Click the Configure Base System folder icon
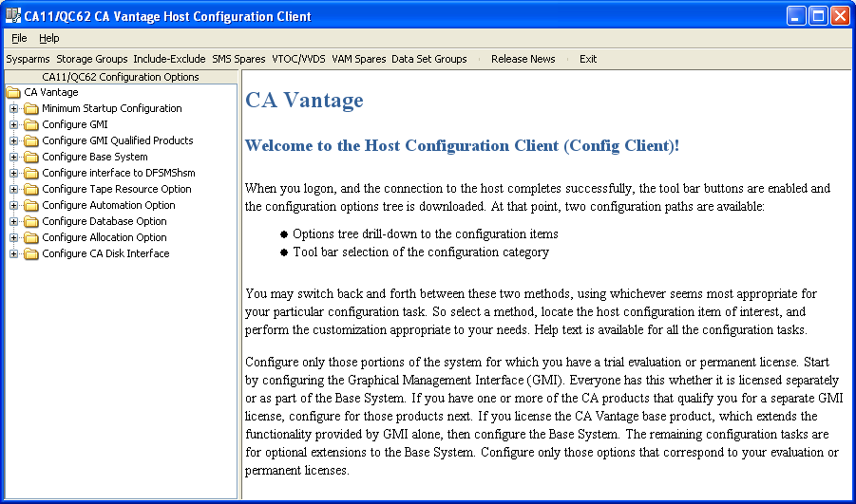The width and height of the screenshot is (856, 504). tap(31, 158)
